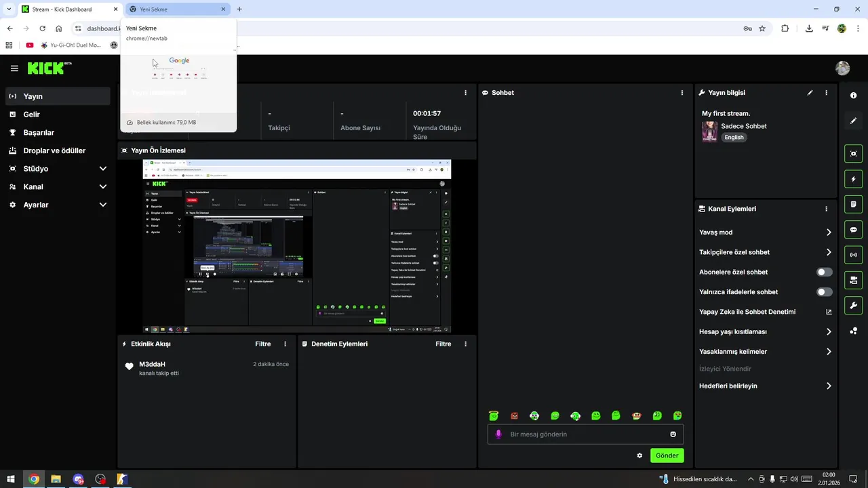The height and width of the screenshot is (488, 868).
Task: Open emoji picker in chat message box
Action: [673, 434]
